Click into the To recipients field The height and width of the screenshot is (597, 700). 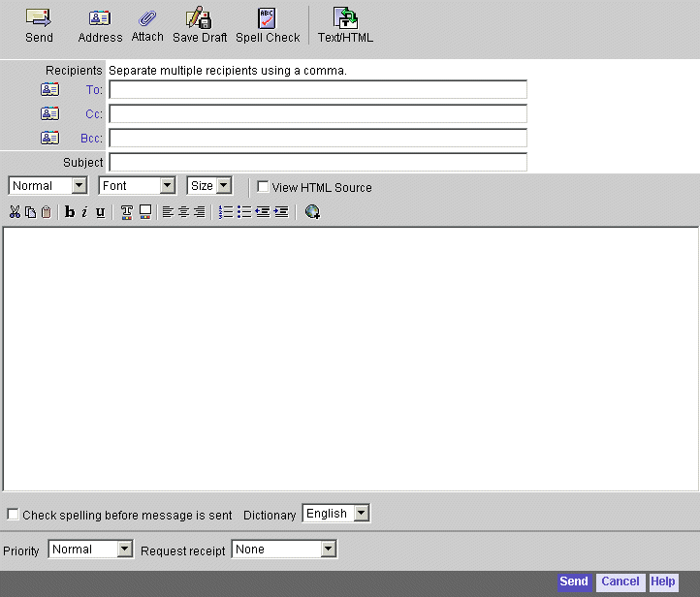318,89
